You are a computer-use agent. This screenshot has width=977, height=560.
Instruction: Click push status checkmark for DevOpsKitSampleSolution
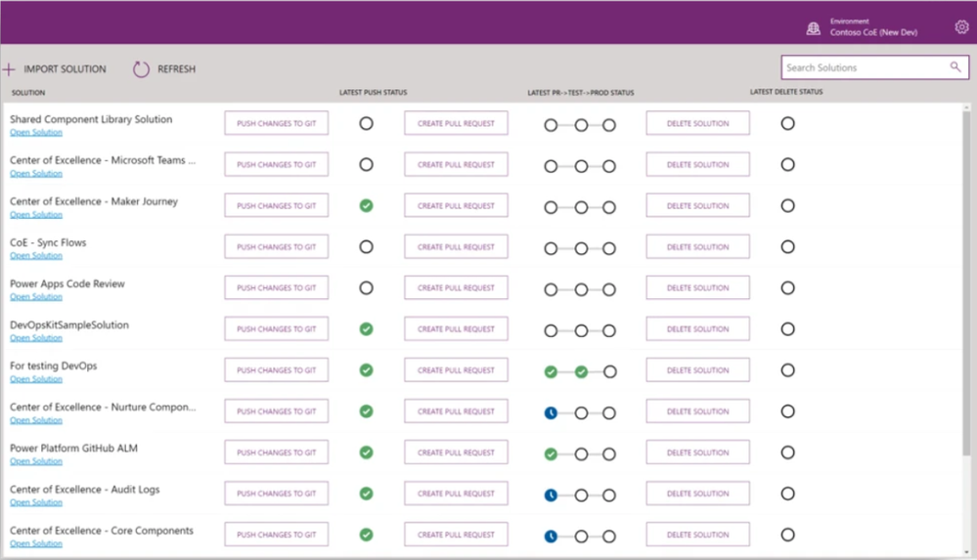click(367, 329)
